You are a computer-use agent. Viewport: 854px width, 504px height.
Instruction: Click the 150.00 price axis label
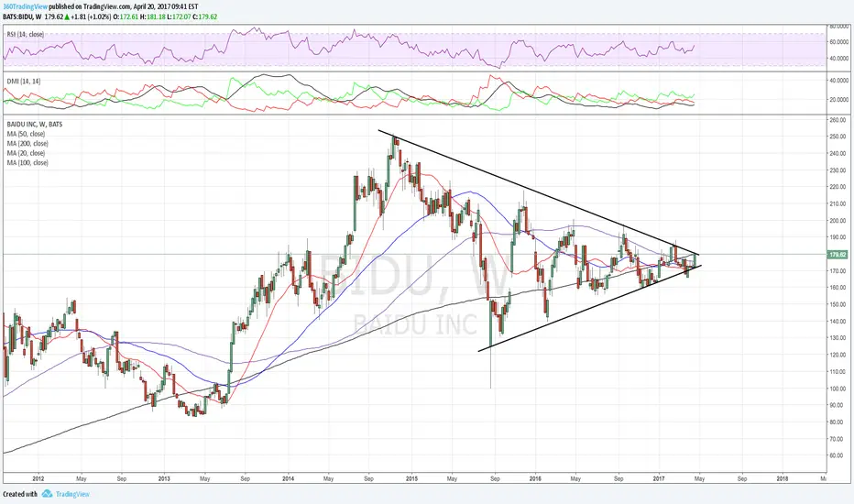coord(838,304)
